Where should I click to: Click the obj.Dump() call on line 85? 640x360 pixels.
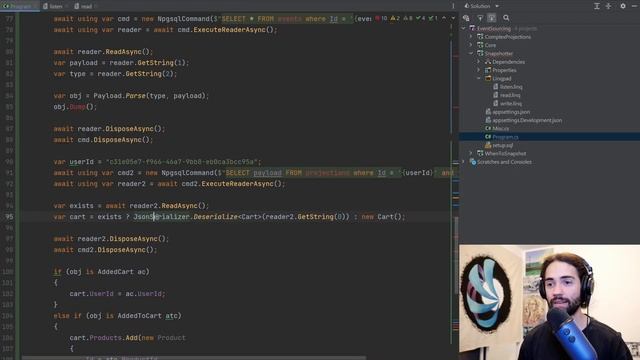coord(75,107)
